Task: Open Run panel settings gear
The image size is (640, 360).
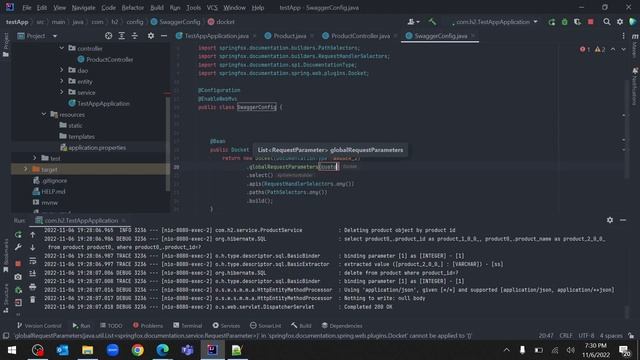Action: click(610, 220)
